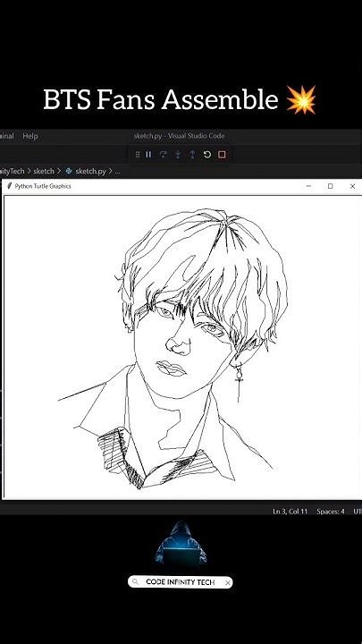The image size is (362, 644).
Task: Select the sketch.py file breadcrumb
Action: pos(90,171)
